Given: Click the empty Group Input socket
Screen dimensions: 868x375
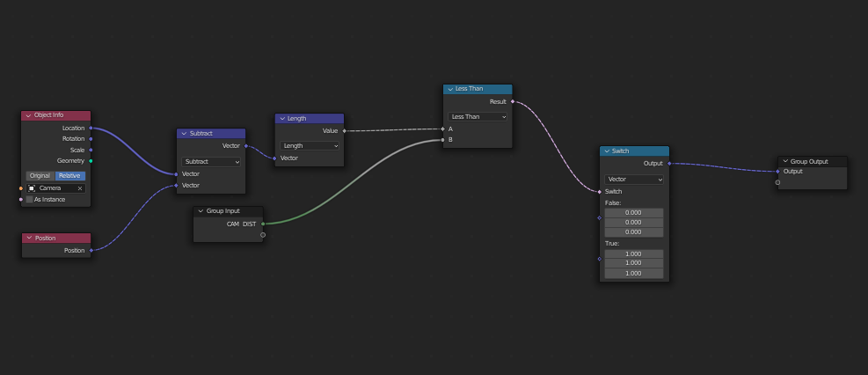Looking at the screenshot, I should coord(263,235).
